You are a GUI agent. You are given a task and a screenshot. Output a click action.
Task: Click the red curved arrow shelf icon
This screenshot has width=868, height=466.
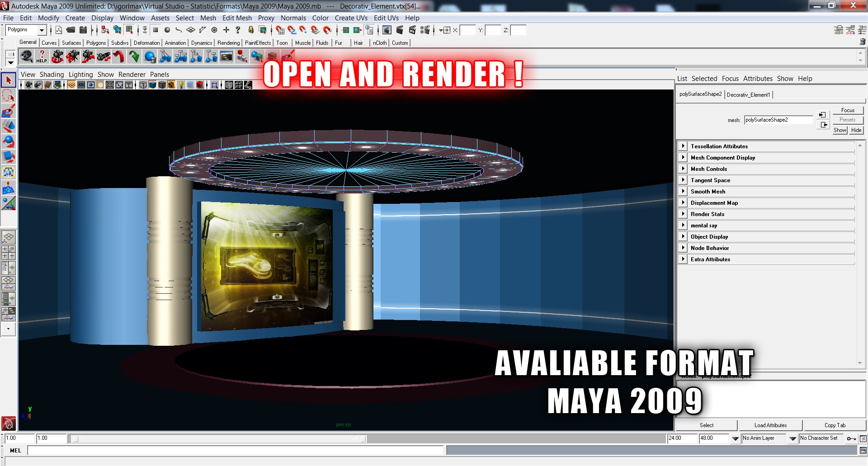[x=119, y=57]
